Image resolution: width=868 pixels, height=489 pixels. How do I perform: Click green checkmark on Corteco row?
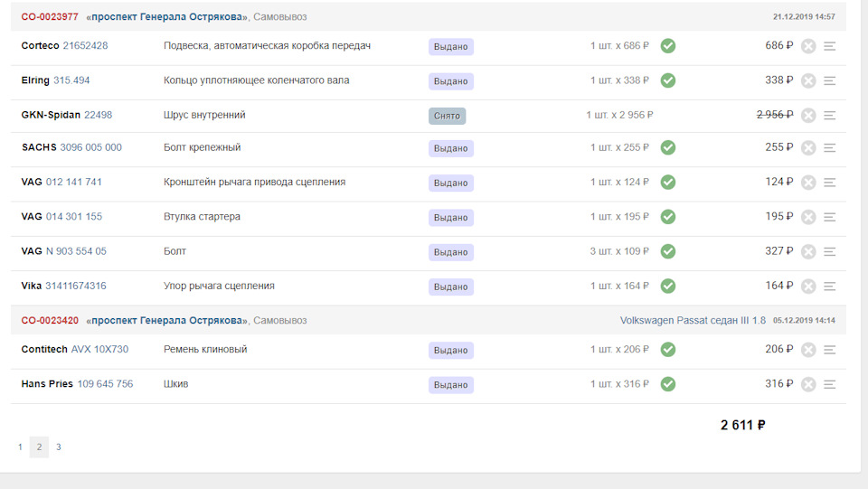pyautogui.click(x=667, y=46)
